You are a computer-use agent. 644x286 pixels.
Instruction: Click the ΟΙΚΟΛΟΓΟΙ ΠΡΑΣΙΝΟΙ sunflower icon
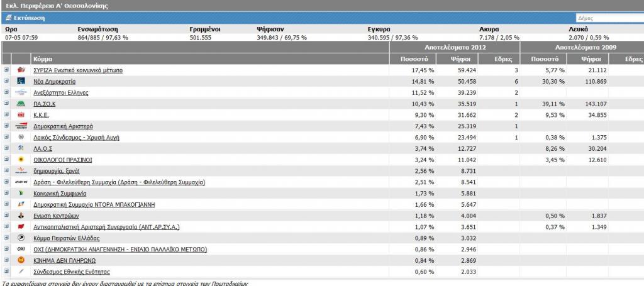coord(21,160)
